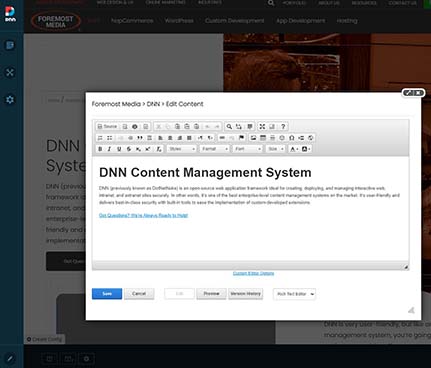The width and height of the screenshot is (431, 368).
Task: Open the Font dropdown
Action: pos(247,149)
